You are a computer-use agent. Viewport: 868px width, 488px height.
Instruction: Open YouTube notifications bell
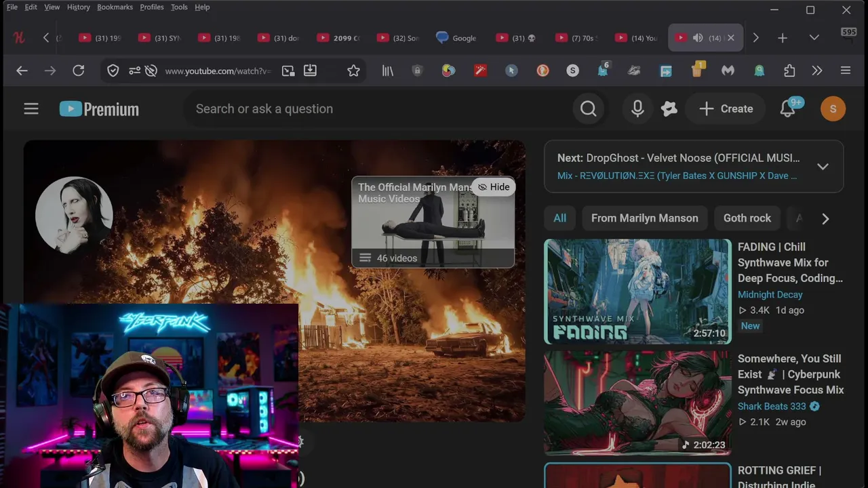point(788,108)
